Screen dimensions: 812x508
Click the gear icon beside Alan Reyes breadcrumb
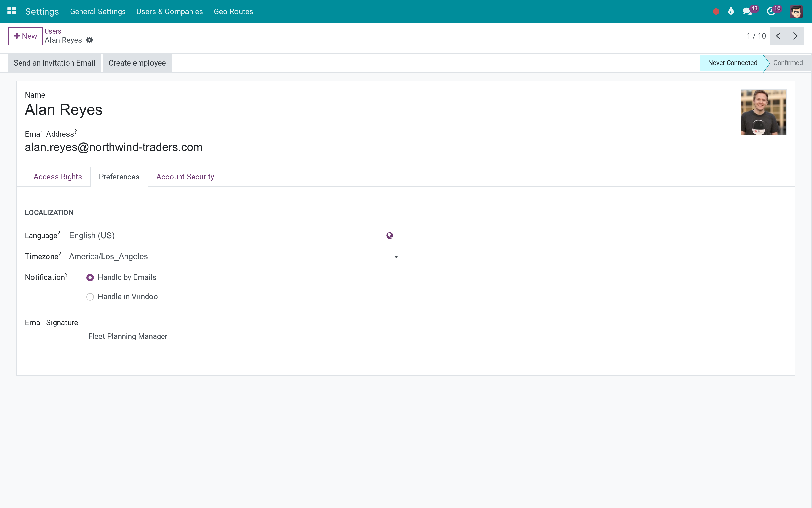tap(89, 40)
